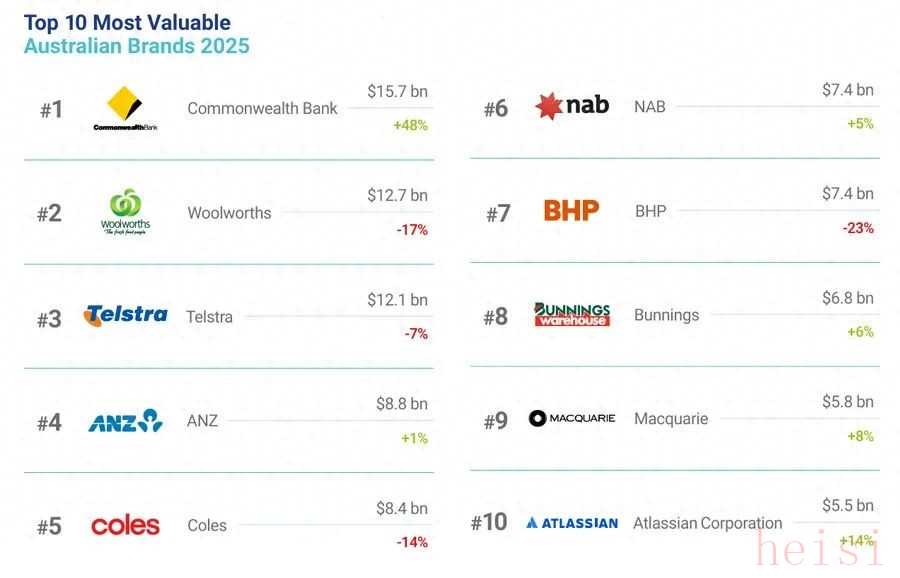Click the Woolworths green logo

point(126,212)
